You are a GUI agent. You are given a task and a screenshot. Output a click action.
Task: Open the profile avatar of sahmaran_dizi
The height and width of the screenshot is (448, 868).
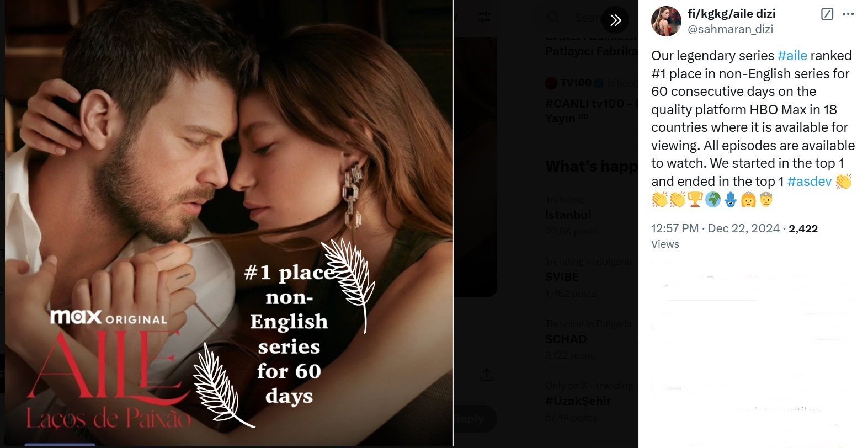(666, 22)
